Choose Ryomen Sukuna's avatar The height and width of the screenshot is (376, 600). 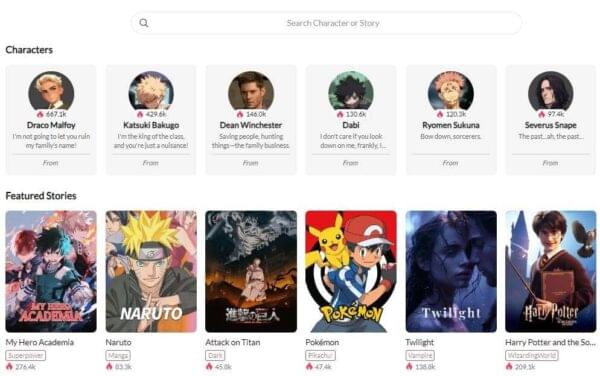click(x=451, y=93)
